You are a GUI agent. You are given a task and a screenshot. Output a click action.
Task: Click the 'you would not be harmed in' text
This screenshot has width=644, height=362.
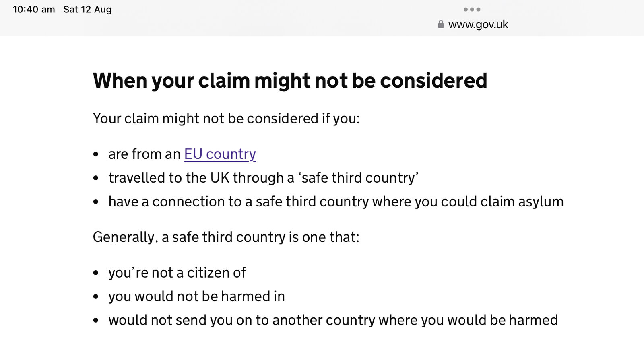(196, 296)
